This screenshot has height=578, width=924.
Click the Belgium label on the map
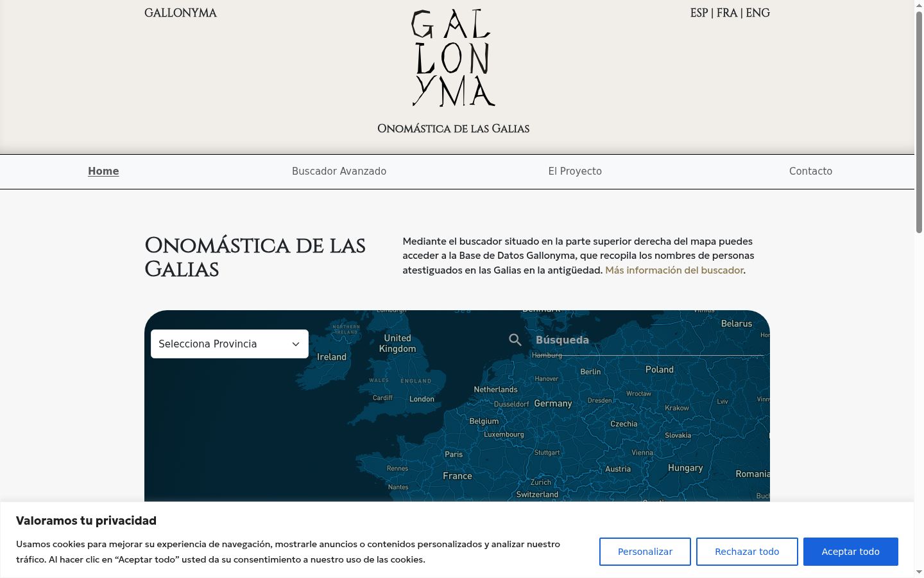pos(484,421)
